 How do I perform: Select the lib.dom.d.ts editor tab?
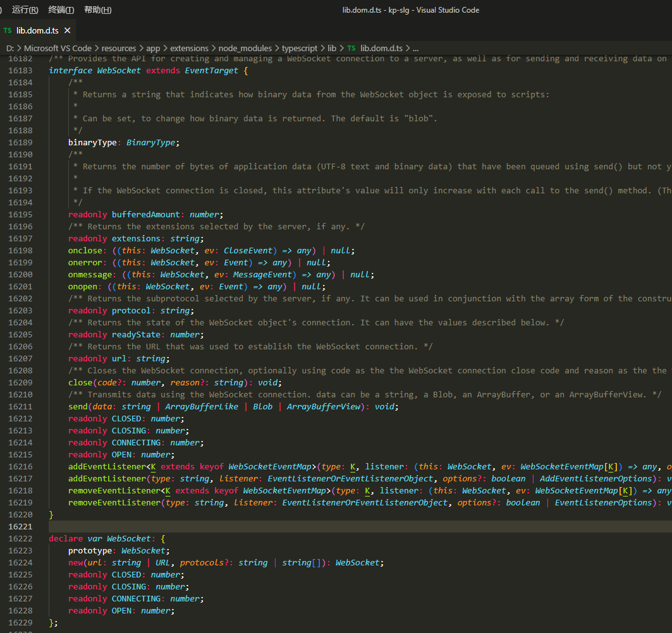coord(38,30)
